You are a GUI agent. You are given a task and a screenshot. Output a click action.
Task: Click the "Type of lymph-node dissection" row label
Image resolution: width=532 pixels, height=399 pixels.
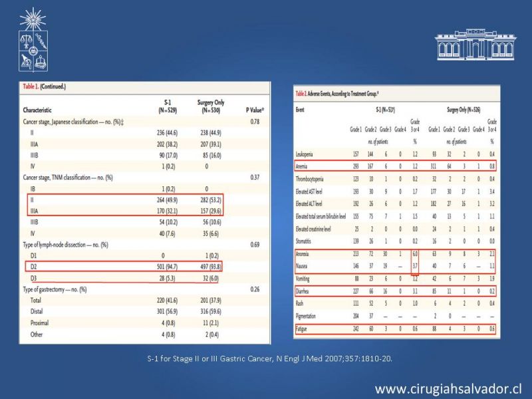65,245
